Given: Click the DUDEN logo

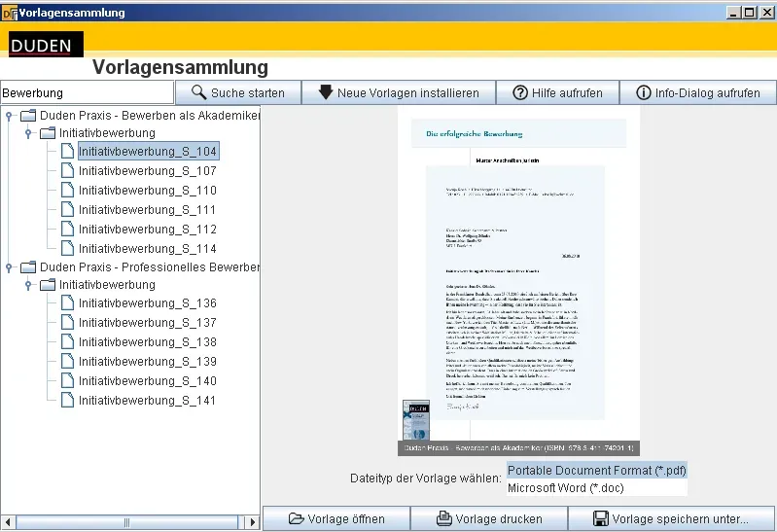Looking at the screenshot, I should pyautogui.click(x=46, y=44).
